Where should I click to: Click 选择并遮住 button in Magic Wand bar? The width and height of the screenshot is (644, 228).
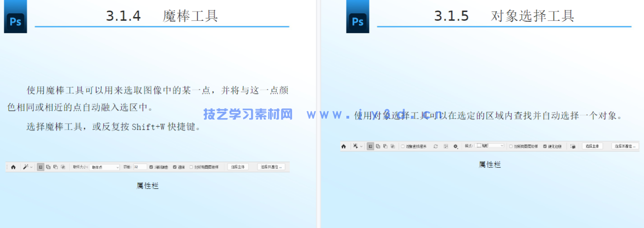270,167
